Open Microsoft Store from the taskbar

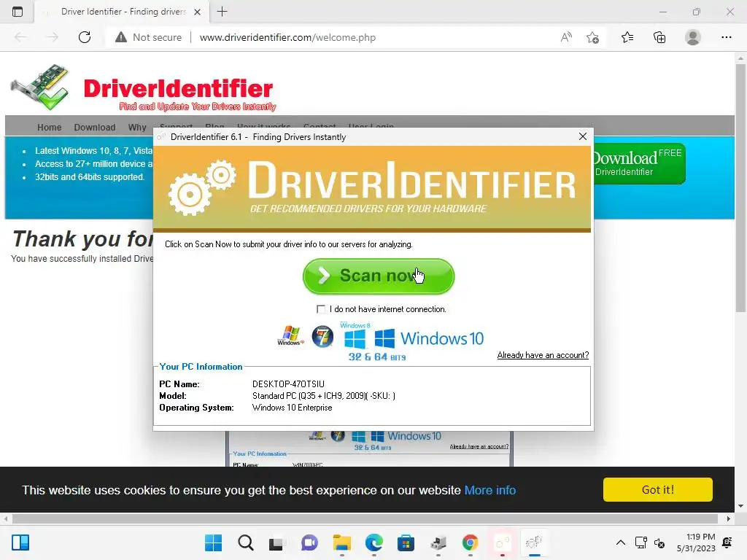[406, 542]
